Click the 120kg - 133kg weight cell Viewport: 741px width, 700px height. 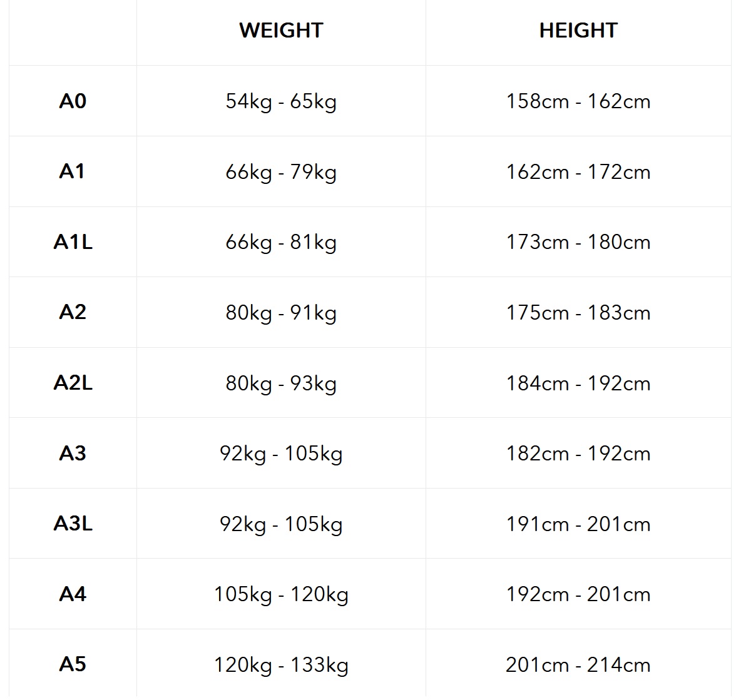point(281,666)
